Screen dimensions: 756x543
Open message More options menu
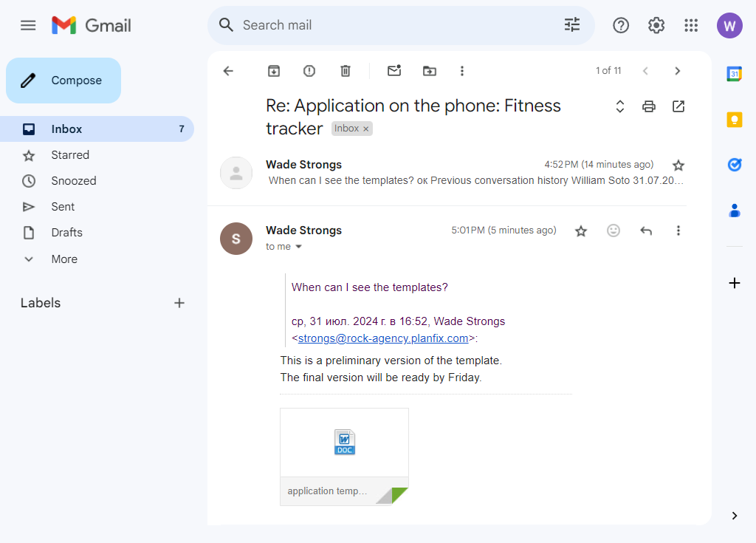coord(678,230)
